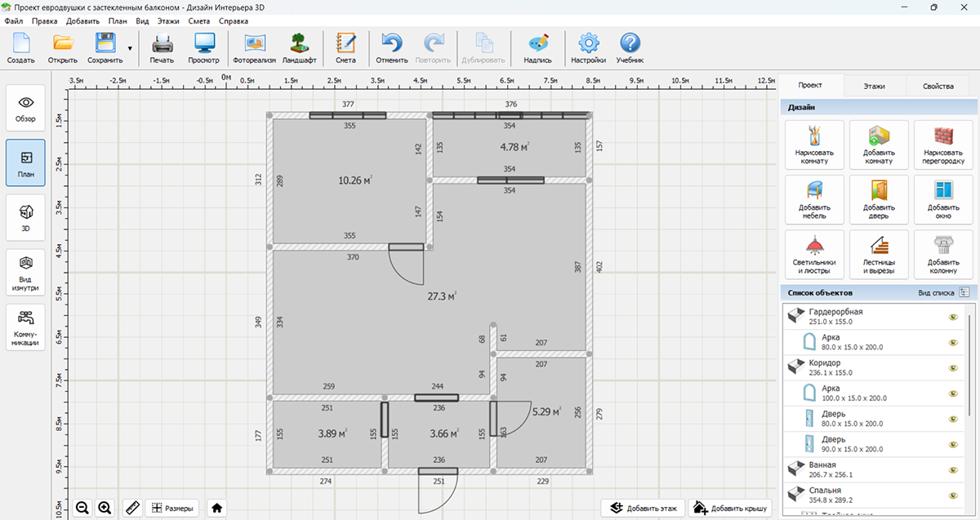The image size is (980, 520).
Task: Switch to 3D view mode
Action: coord(25,216)
